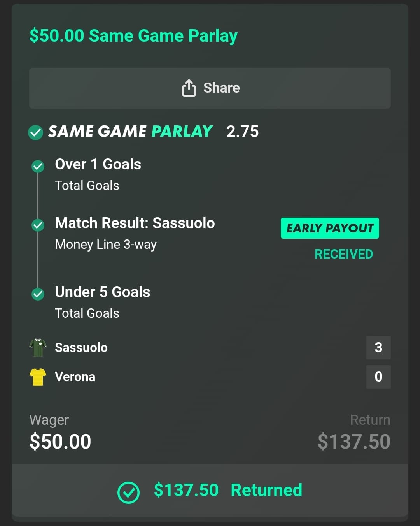Click the Under 5 Goals checkmark
420x526 pixels.
coord(38,294)
